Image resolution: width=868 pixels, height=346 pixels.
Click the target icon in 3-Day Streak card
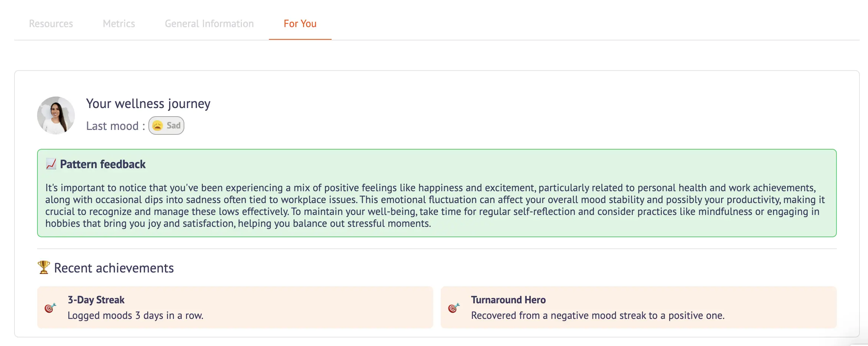[50, 307]
